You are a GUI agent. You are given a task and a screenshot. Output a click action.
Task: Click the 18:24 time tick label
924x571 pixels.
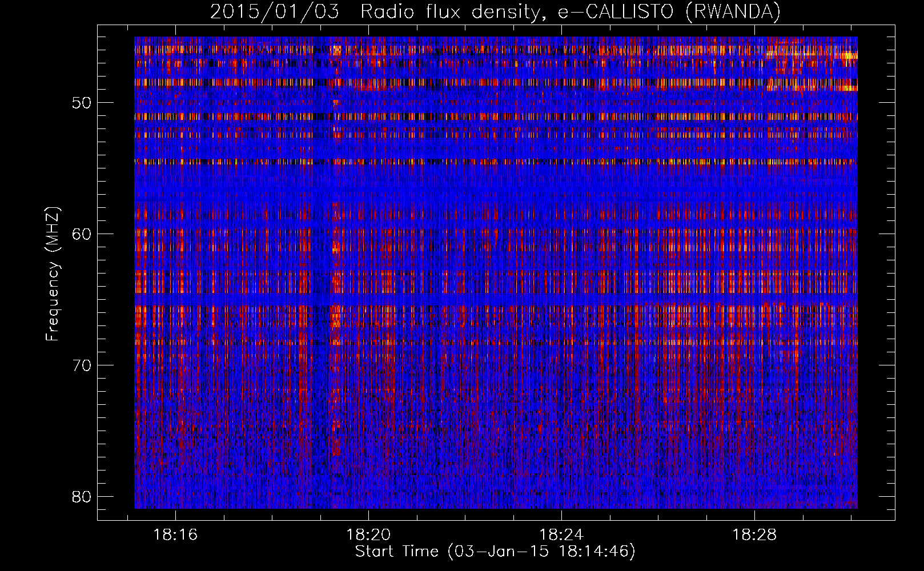[561, 534]
